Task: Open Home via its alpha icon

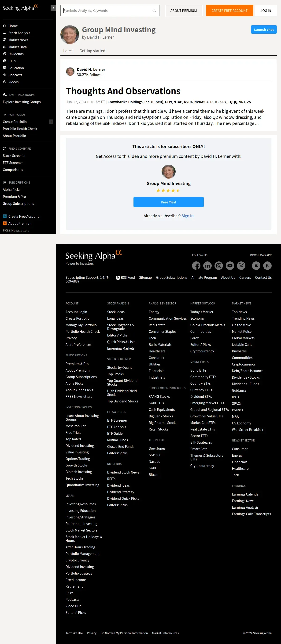Action: [4, 26]
